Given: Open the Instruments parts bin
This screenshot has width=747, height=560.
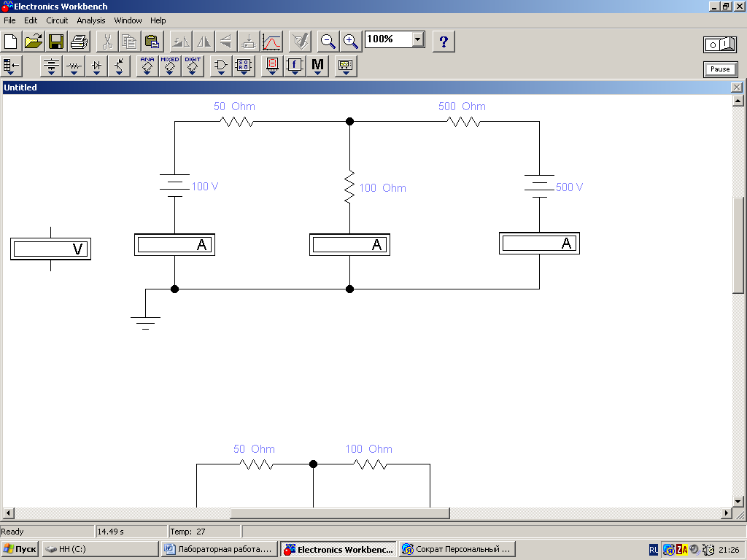Looking at the screenshot, I should 346,66.
